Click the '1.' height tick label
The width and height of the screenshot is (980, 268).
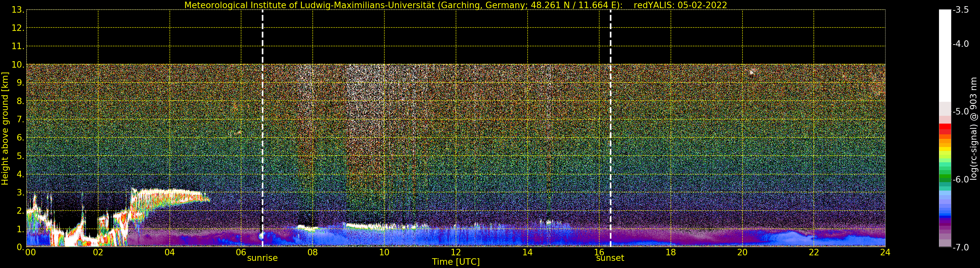[x=21, y=229]
